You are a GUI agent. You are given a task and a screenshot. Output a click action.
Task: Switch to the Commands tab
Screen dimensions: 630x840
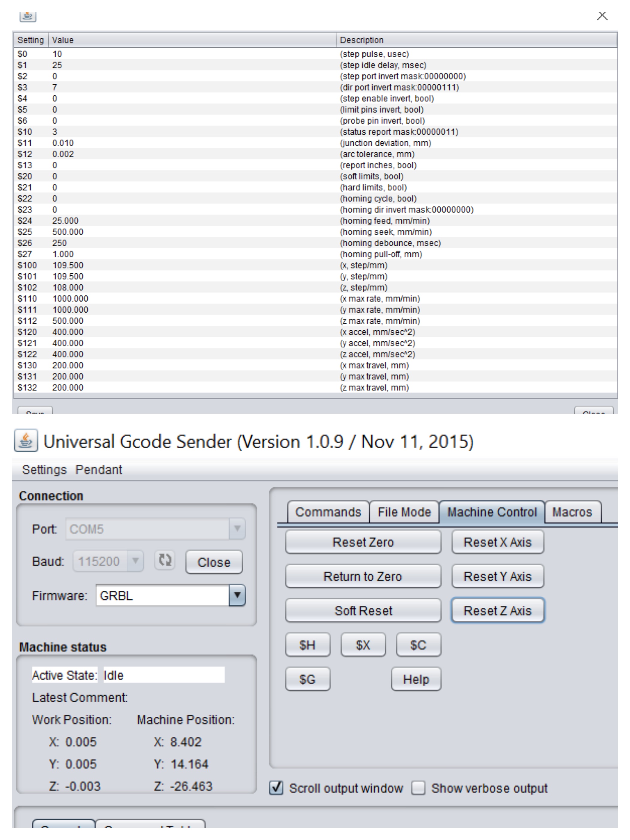click(x=328, y=512)
